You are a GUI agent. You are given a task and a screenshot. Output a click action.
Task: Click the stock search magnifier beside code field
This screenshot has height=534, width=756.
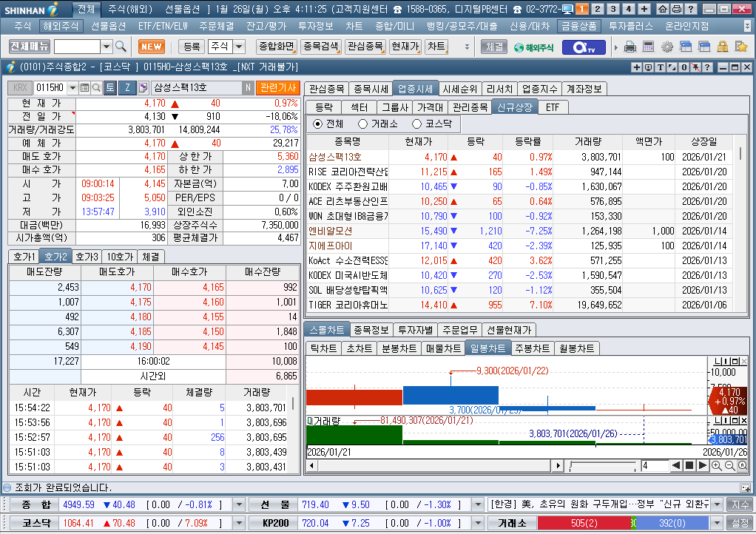point(96,88)
